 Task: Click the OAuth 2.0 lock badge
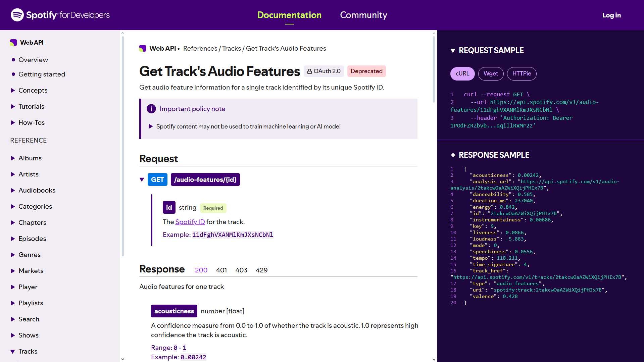[324, 71]
